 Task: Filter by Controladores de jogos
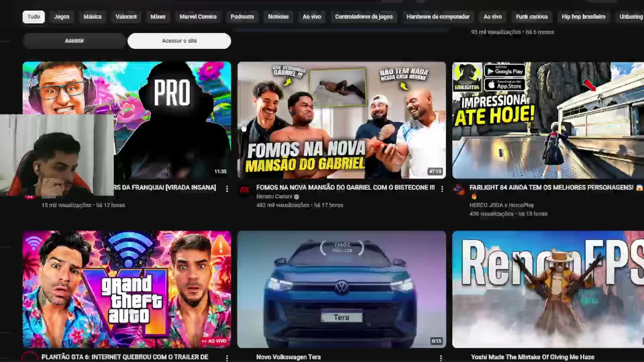click(x=364, y=17)
